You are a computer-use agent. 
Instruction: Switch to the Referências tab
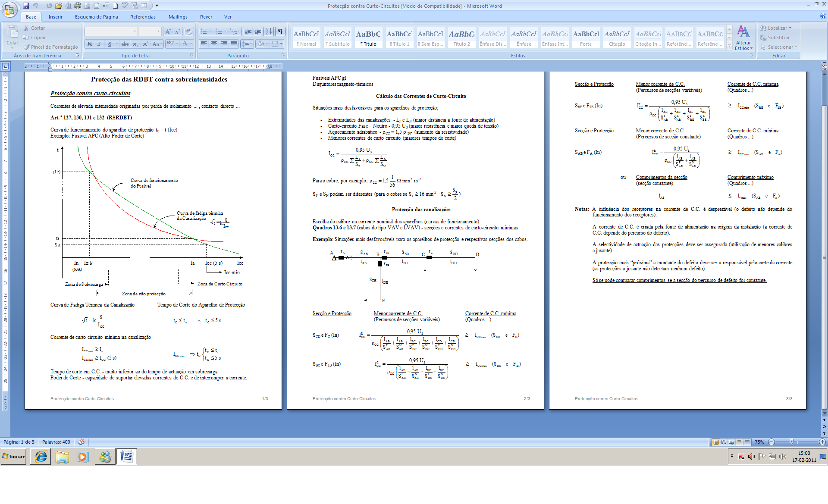[x=143, y=17]
